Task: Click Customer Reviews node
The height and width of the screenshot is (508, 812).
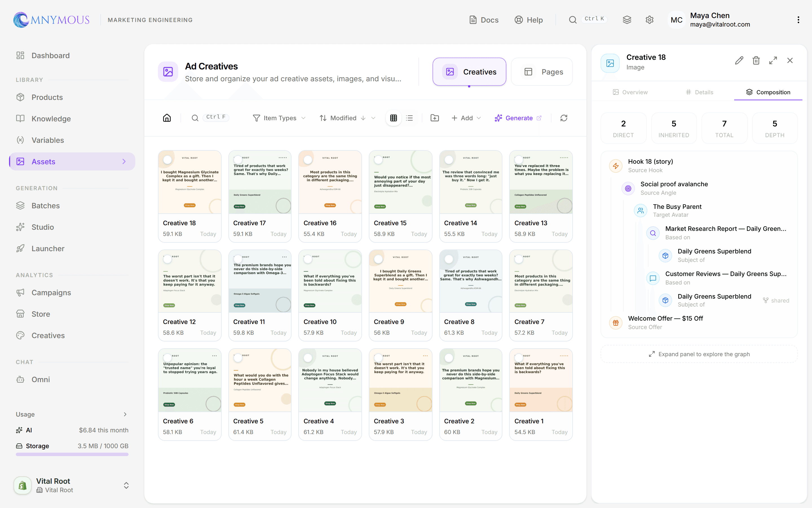Action: click(x=718, y=278)
